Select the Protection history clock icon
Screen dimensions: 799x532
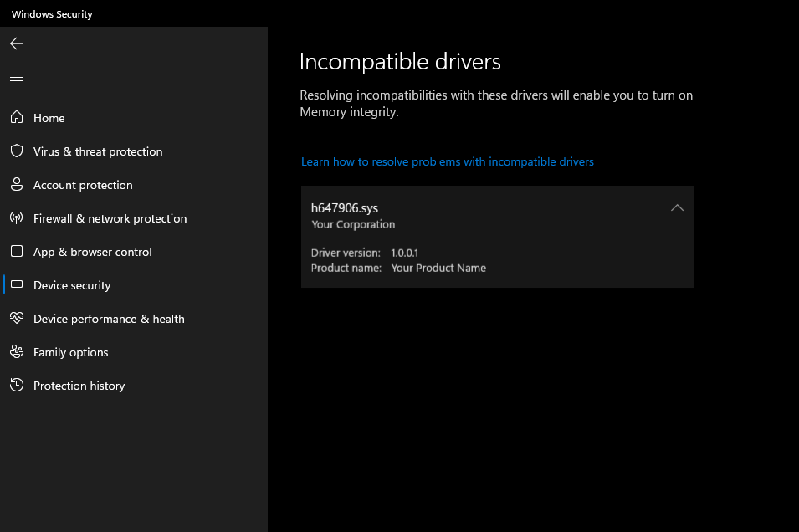click(16, 385)
